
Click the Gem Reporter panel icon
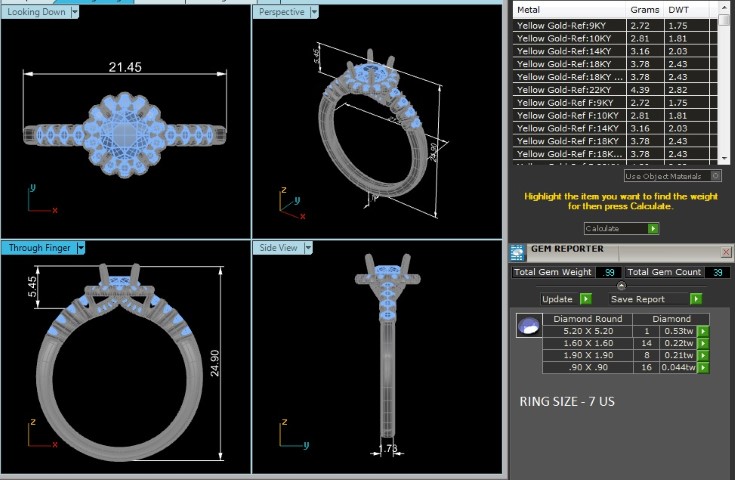click(517, 253)
